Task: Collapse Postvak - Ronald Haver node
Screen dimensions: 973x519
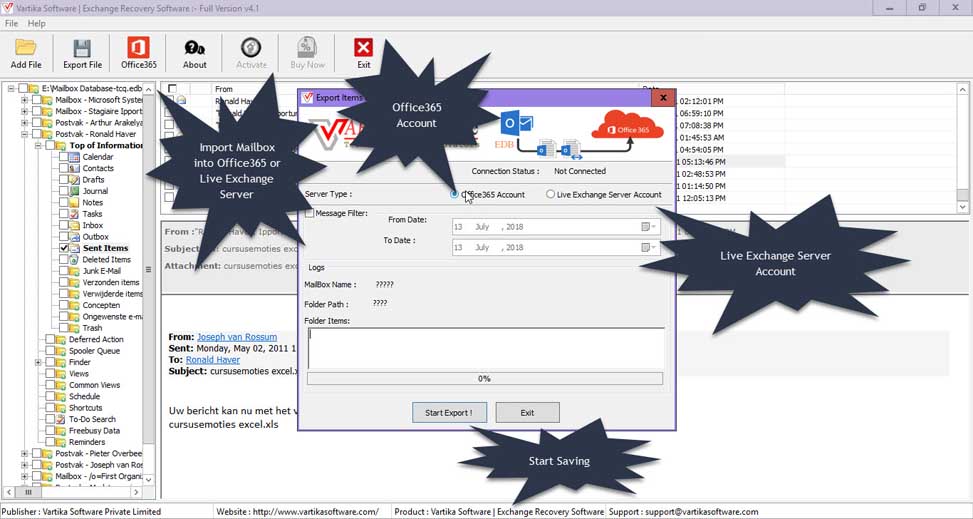Action: [25, 134]
